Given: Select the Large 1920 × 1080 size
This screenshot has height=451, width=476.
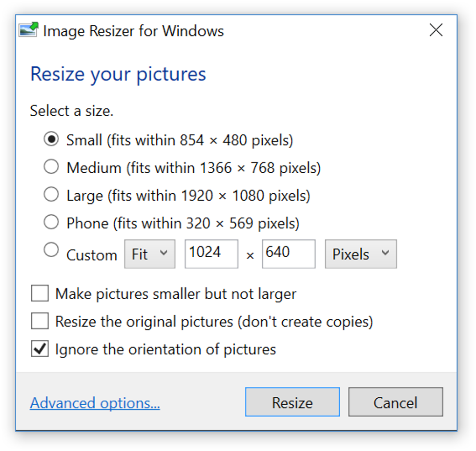Looking at the screenshot, I should [51, 194].
